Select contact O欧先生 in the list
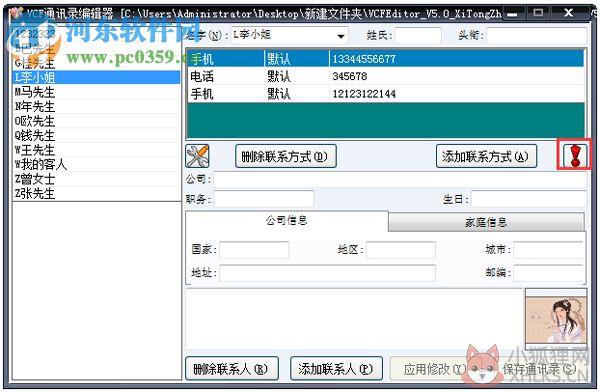The height and width of the screenshot is (392, 600). click(x=96, y=121)
